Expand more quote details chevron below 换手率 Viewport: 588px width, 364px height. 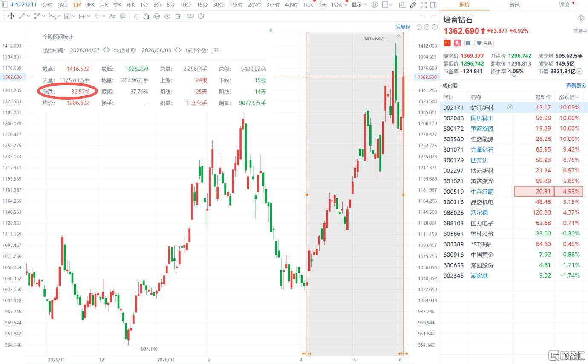(514, 76)
